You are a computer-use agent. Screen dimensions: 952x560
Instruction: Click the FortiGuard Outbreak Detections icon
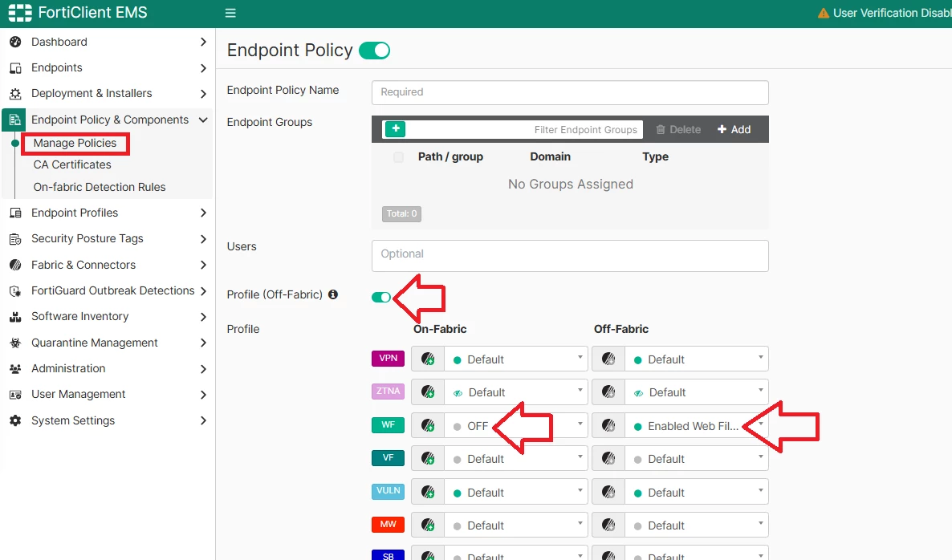tap(16, 291)
